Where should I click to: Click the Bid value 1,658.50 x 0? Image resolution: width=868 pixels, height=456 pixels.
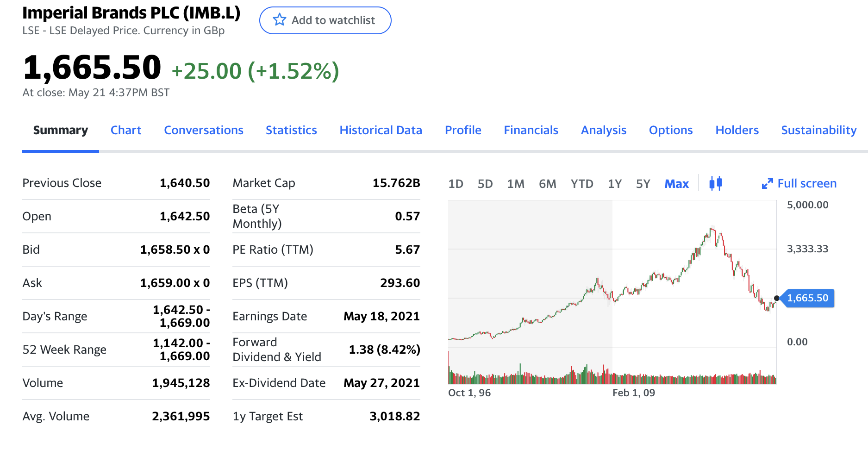[x=175, y=250]
